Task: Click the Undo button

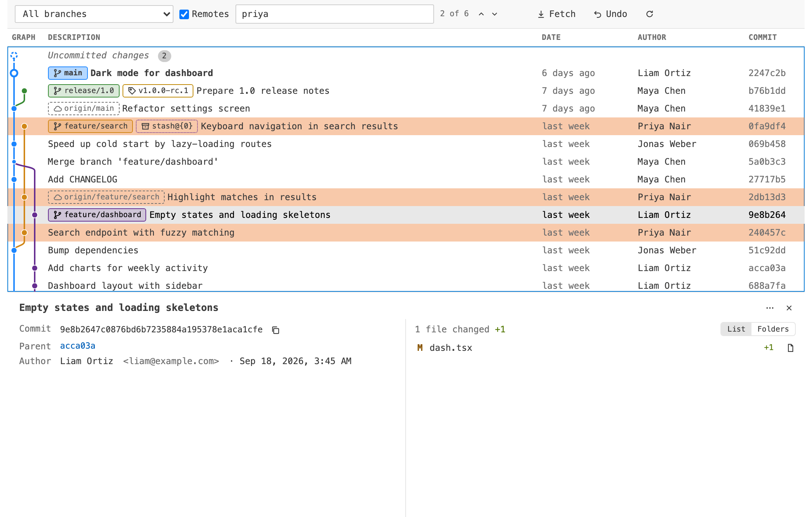Action: (610, 14)
